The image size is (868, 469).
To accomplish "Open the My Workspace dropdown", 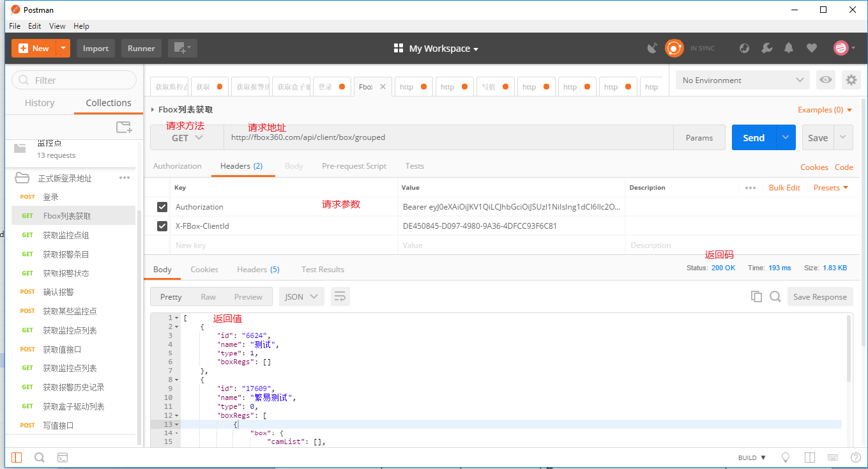I will point(436,49).
